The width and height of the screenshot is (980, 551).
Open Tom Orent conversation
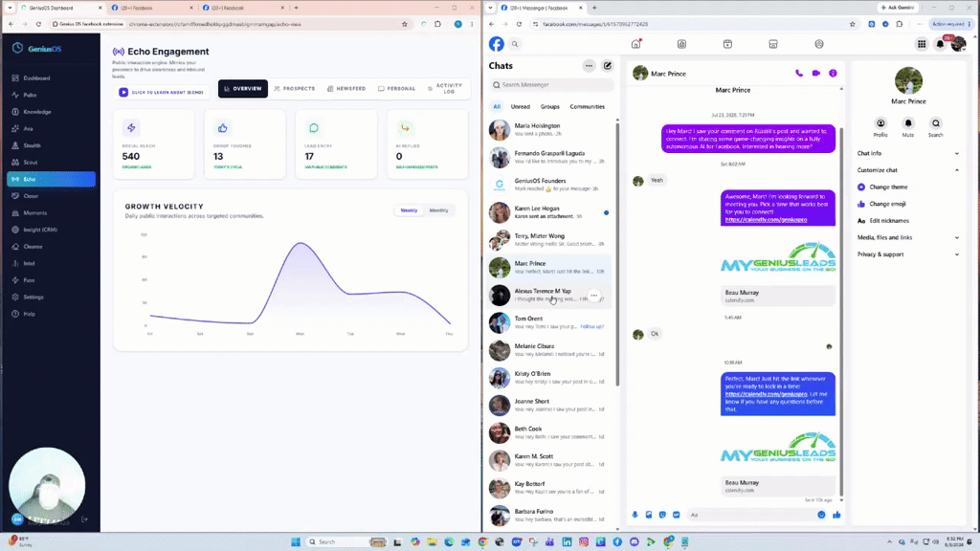[550, 322]
